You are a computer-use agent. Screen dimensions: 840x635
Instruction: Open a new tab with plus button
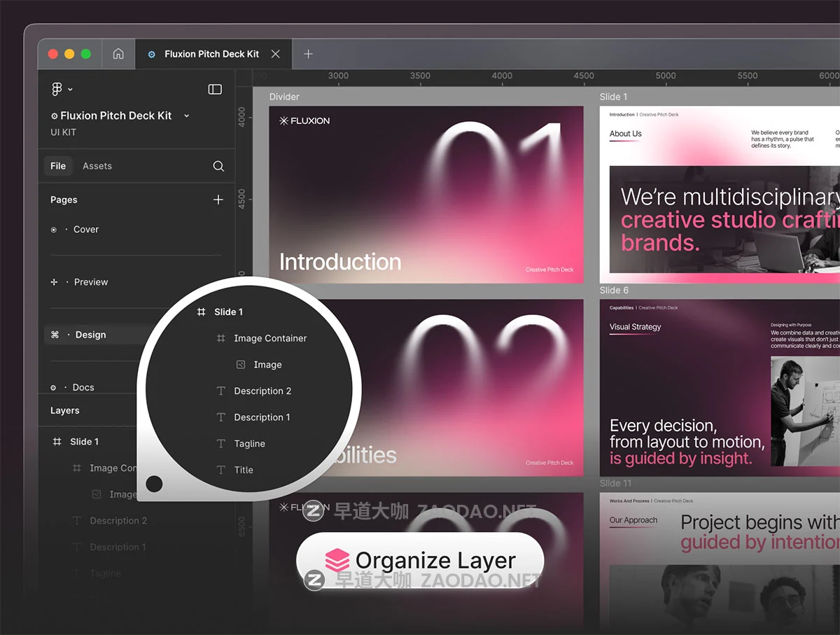click(308, 54)
